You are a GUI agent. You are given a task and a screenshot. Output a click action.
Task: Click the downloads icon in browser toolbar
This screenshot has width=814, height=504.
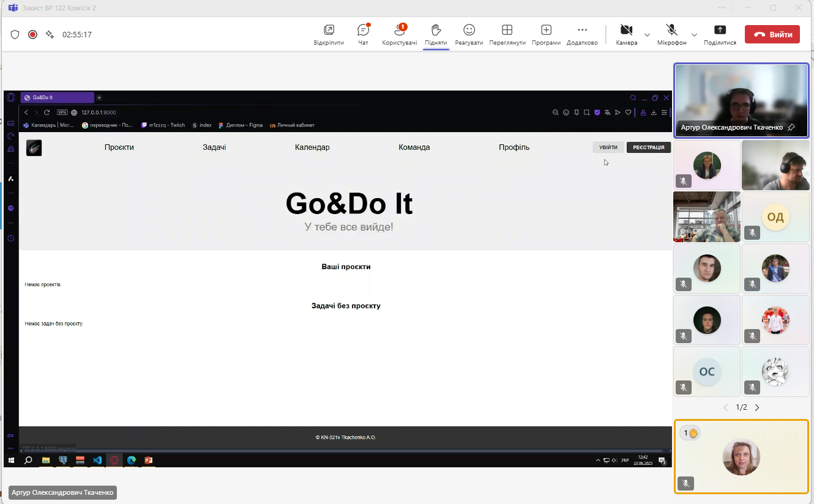tap(654, 113)
